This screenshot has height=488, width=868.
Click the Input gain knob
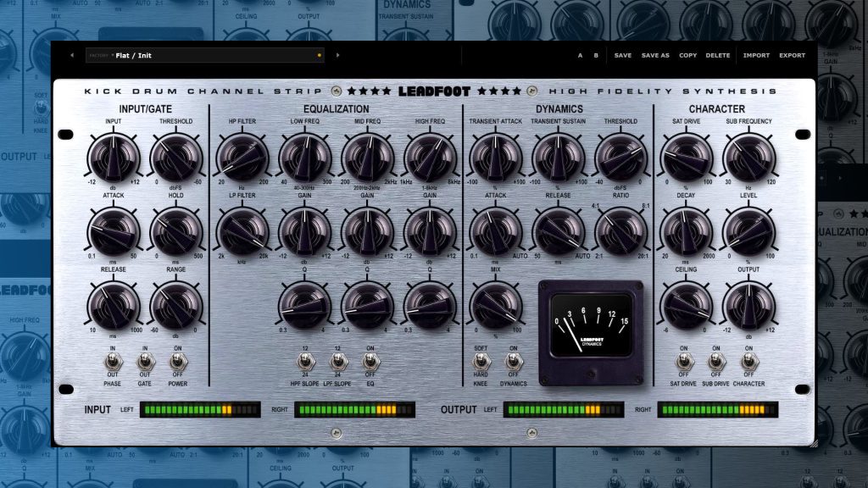click(x=114, y=158)
